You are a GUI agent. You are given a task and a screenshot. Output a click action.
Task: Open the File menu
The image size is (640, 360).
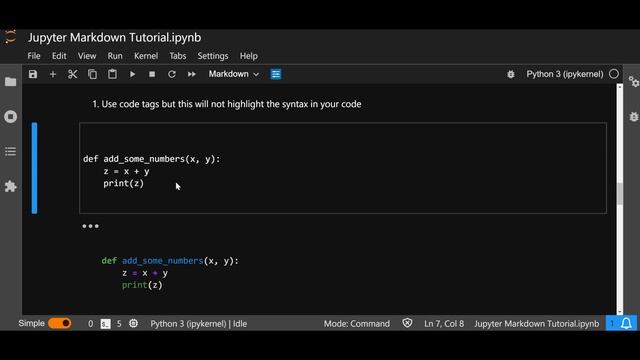pyautogui.click(x=34, y=56)
